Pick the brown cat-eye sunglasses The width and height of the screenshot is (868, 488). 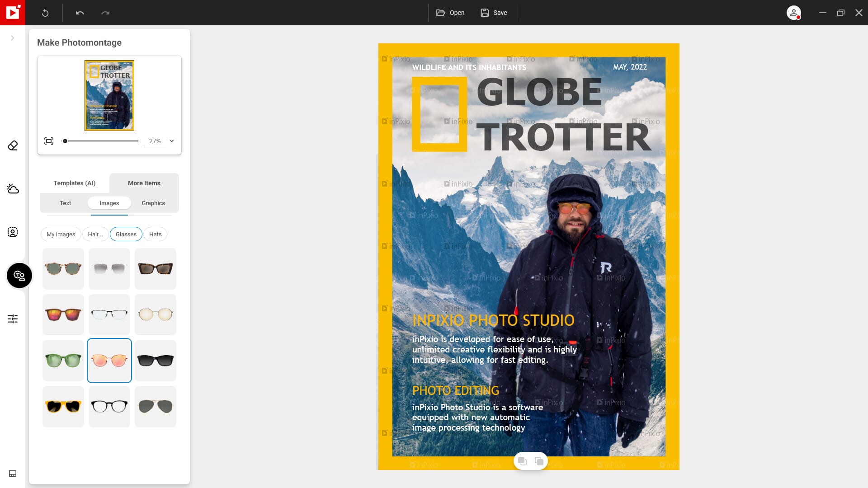pyautogui.click(x=156, y=269)
